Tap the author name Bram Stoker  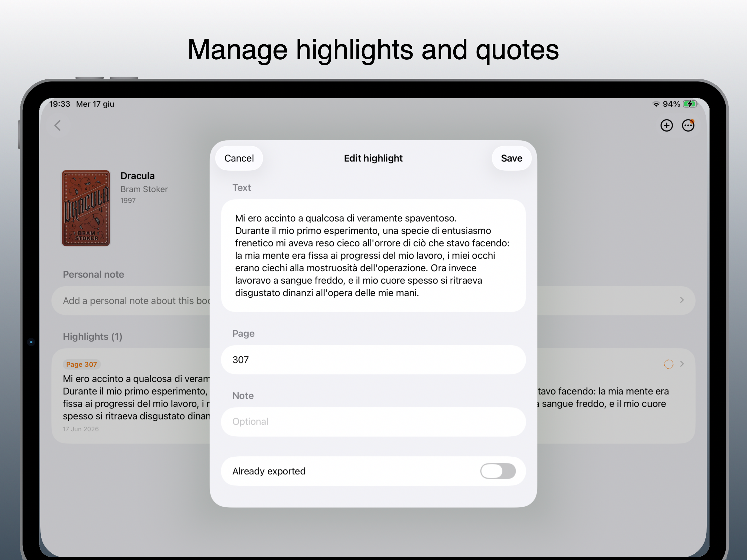144,189
